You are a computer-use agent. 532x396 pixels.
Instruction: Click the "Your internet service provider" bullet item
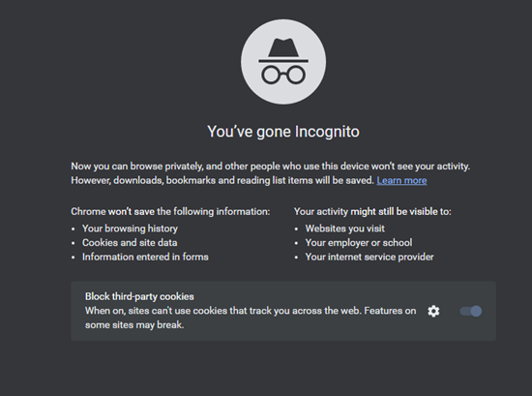(x=369, y=257)
